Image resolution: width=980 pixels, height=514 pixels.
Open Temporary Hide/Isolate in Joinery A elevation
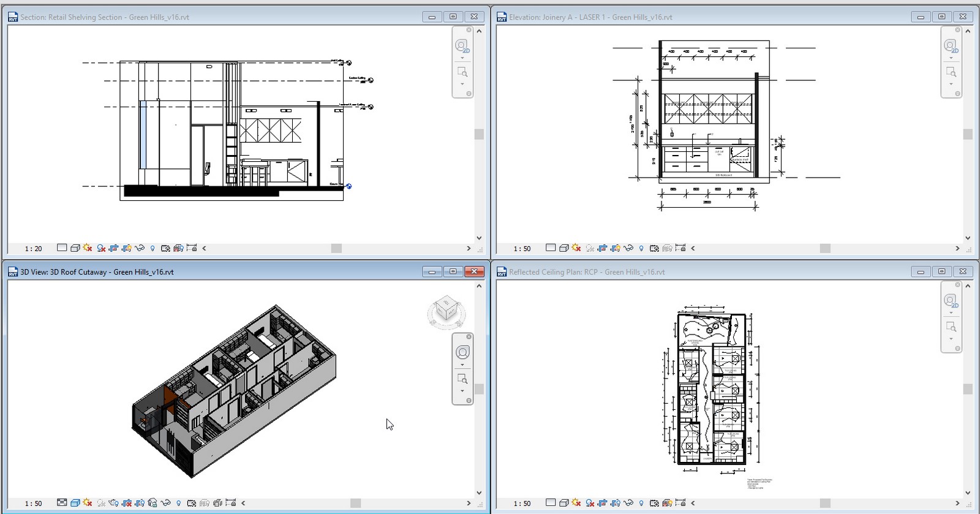tap(628, 248)
